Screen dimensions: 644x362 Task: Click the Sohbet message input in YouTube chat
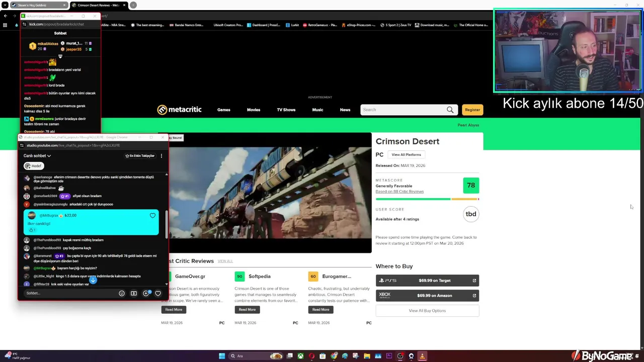pyautogui.click(x=70, y=293)
